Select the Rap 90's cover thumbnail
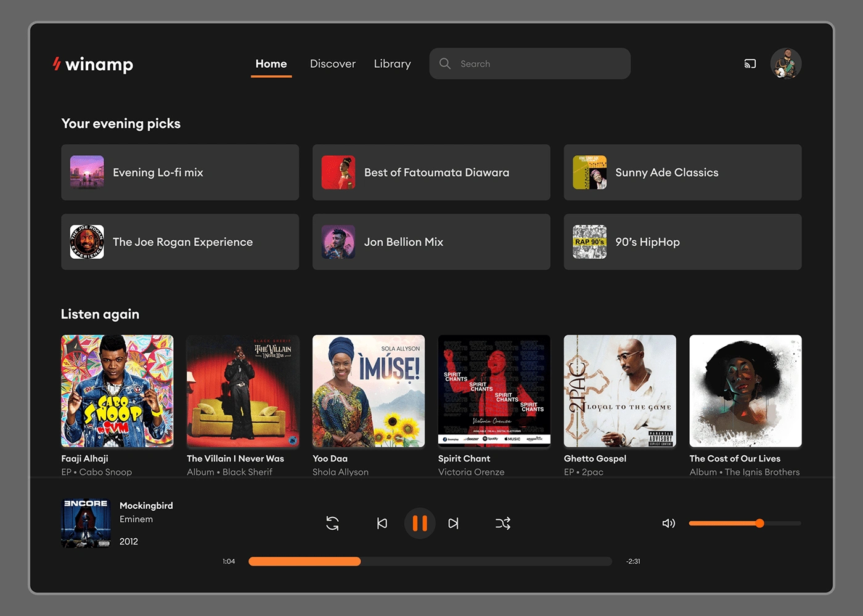The height and width of the screenshot is (616, 863). tap(590, 242)
